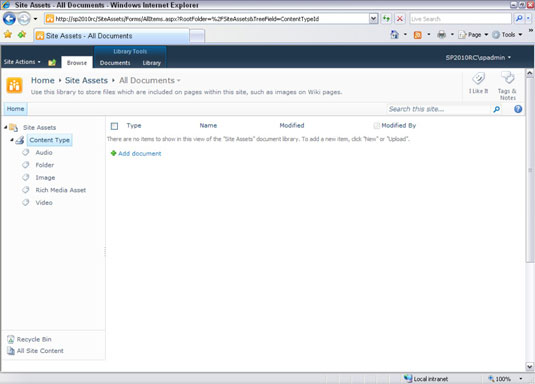The image size is (535, 384).
Task: Select the Browse ribbon tab
Action: tap(77, 63)
